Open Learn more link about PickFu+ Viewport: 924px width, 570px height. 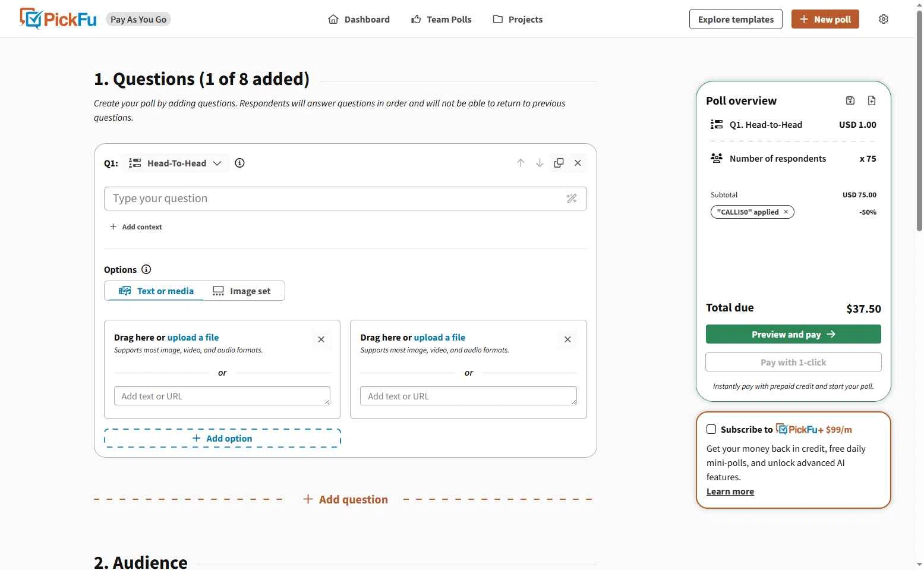[730, 491]
